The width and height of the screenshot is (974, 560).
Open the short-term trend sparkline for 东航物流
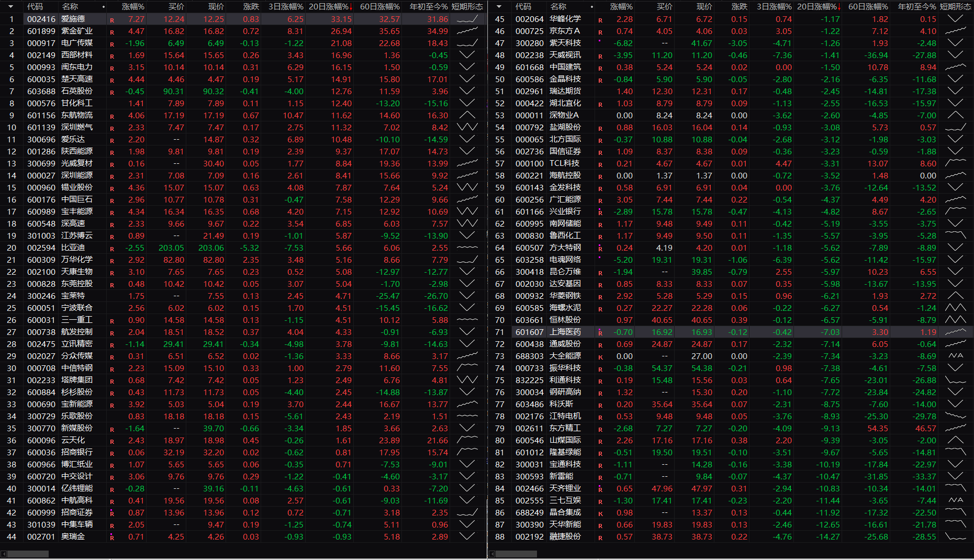[x=467, y=115]
